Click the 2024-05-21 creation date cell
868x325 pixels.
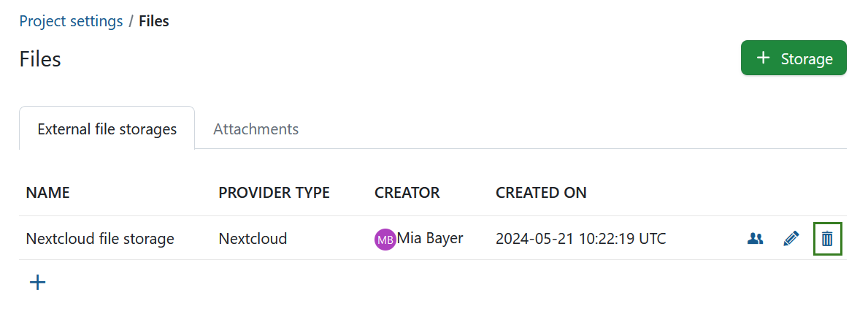(x=580, y=238)
